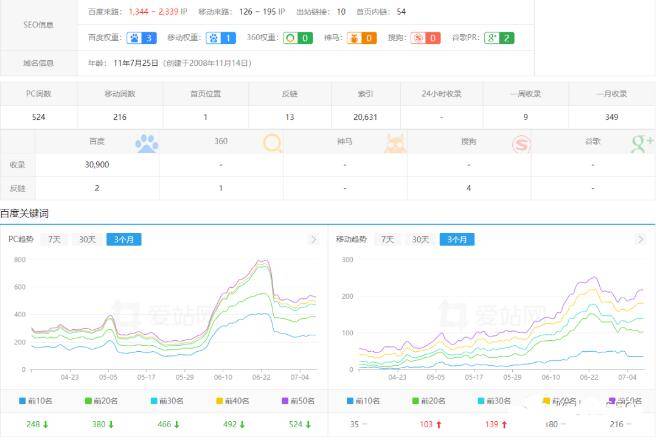Click PC top-10 count 248
Viewport: 656px width, 440px height.
[x=33, y=424]
